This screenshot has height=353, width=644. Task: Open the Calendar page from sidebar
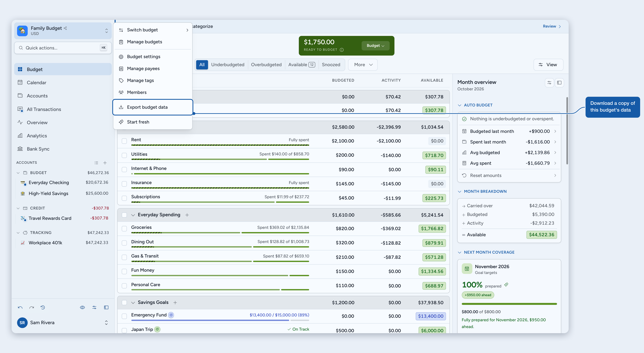tap(63, 82)
